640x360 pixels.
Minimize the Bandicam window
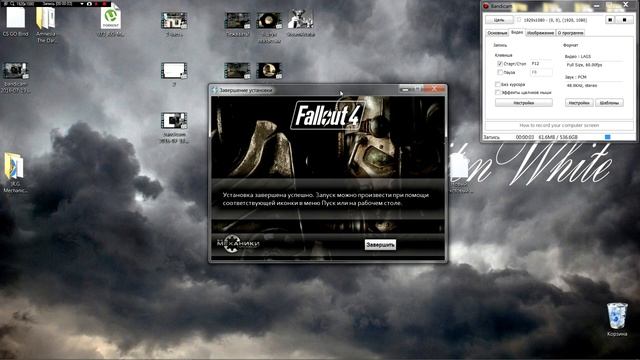click(597, 6)
